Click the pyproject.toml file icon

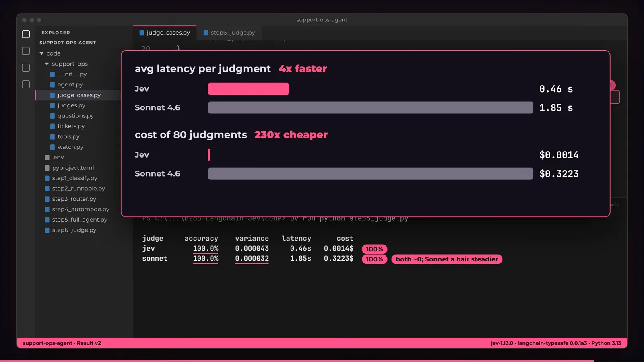coord(47,168)
